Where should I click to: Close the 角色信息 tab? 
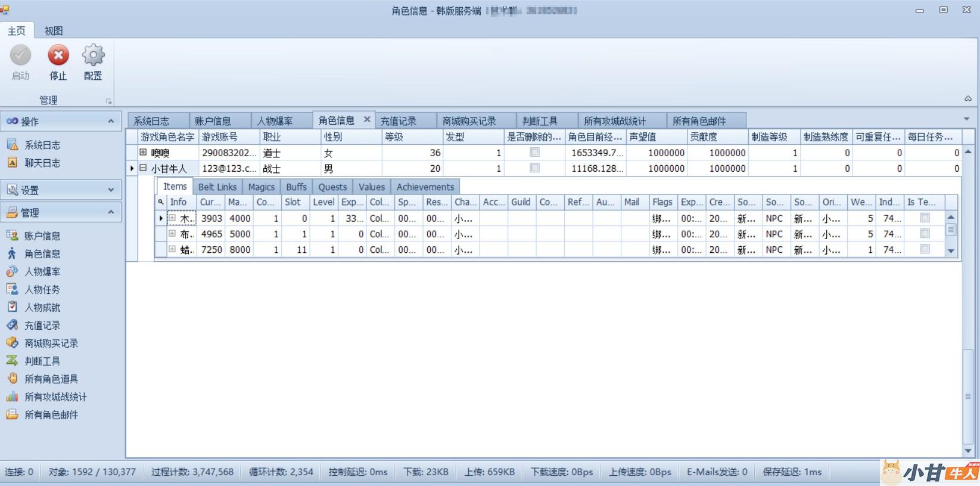coord(367,120)
